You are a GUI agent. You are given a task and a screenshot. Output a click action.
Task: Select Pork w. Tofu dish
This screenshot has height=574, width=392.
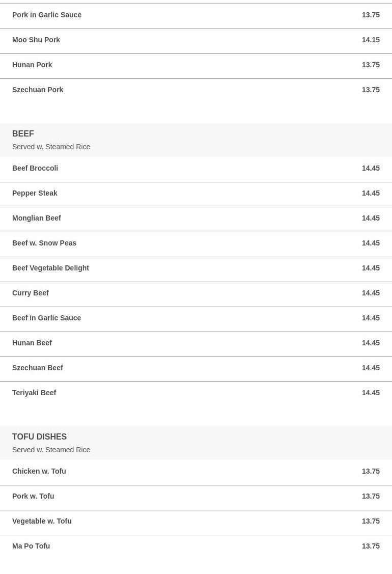196,498
